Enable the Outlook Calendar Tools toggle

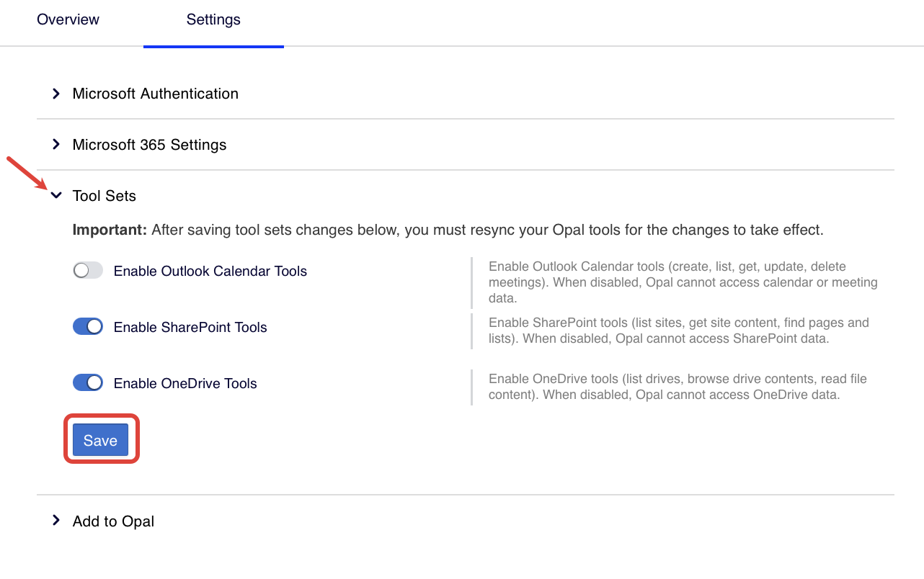88,271
